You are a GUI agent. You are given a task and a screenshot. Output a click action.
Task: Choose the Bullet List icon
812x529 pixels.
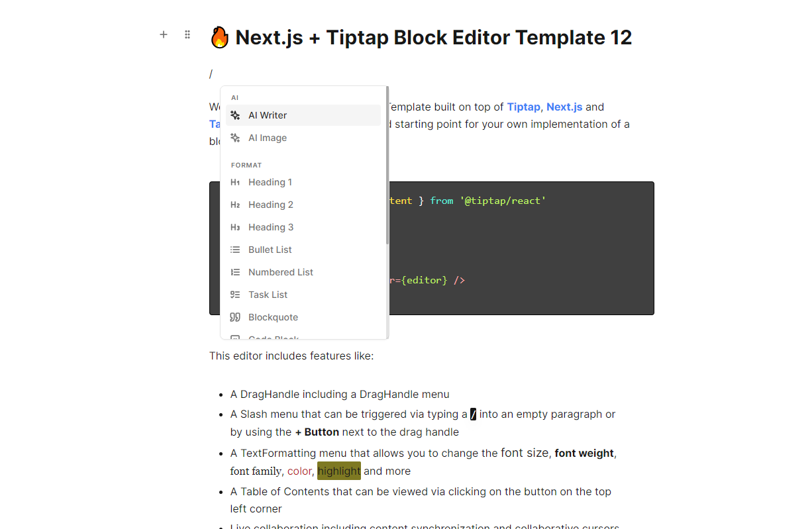pos(235,250)
